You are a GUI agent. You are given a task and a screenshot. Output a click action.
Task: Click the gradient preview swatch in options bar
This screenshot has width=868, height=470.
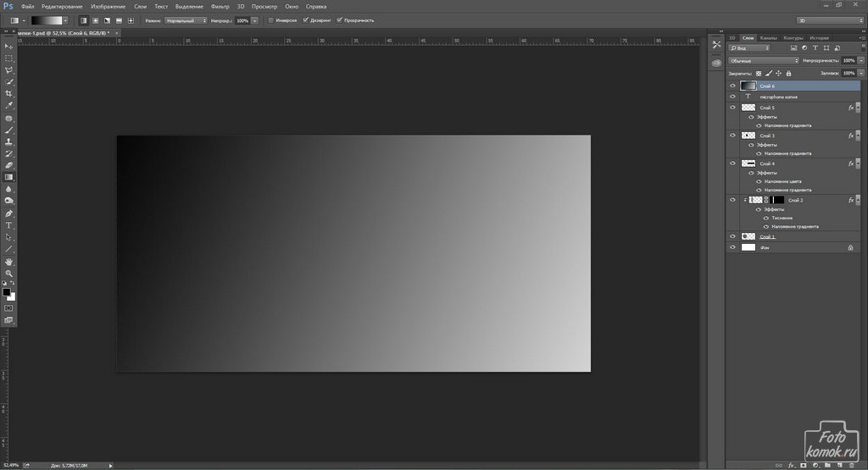click(x=47, y=20)
